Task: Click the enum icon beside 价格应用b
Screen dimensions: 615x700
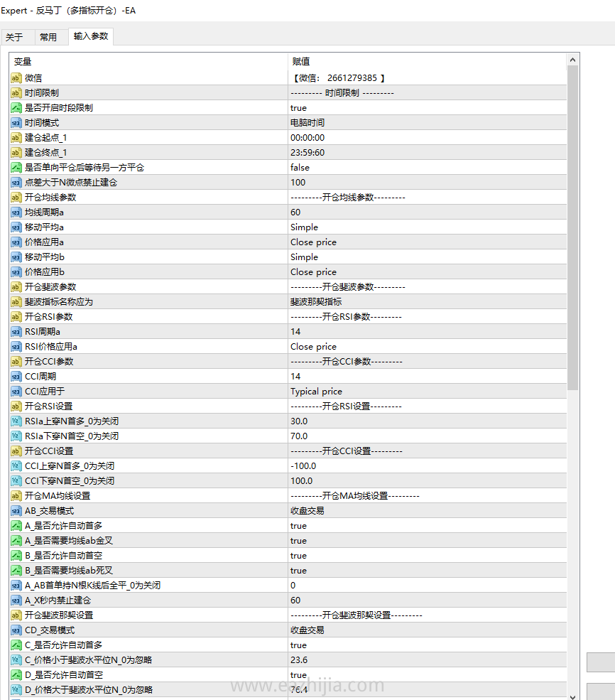Action: click(16, 272)
